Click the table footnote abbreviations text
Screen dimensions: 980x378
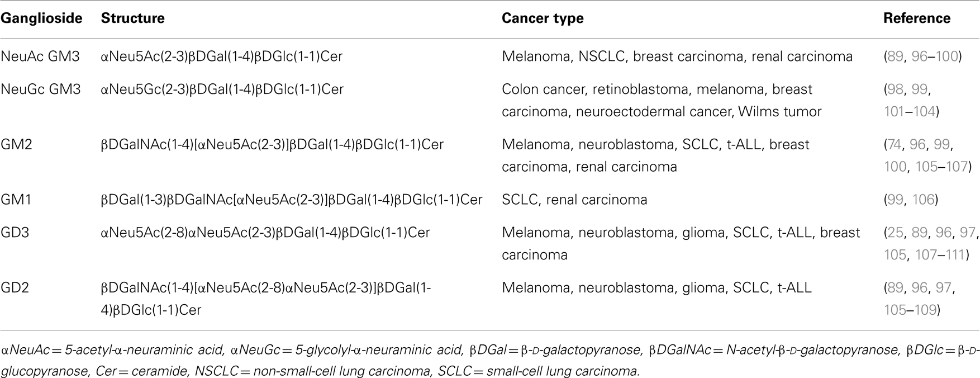(x=490, y=361)
